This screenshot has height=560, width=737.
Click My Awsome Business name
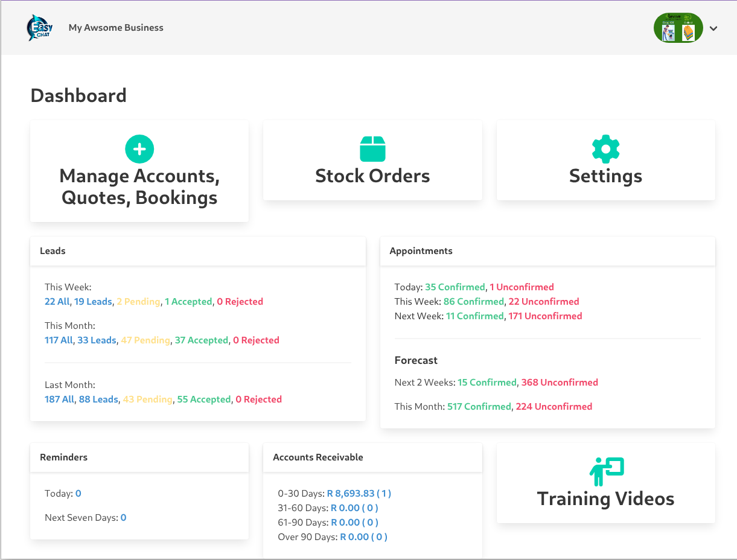tap(116, 28)
